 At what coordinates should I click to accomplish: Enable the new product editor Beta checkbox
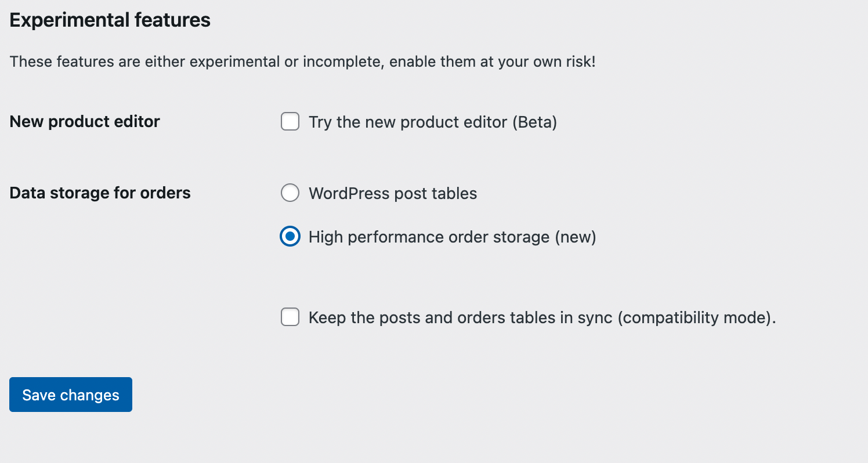pos(290,122)
